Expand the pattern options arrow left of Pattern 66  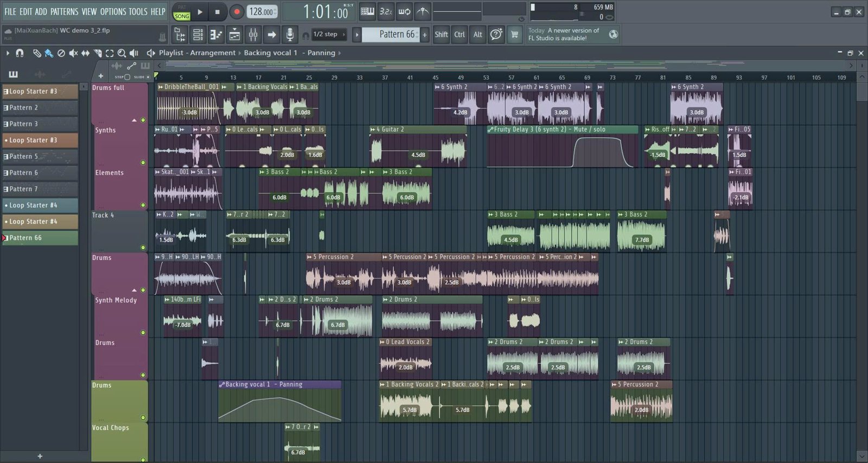(x=357, y=35)
